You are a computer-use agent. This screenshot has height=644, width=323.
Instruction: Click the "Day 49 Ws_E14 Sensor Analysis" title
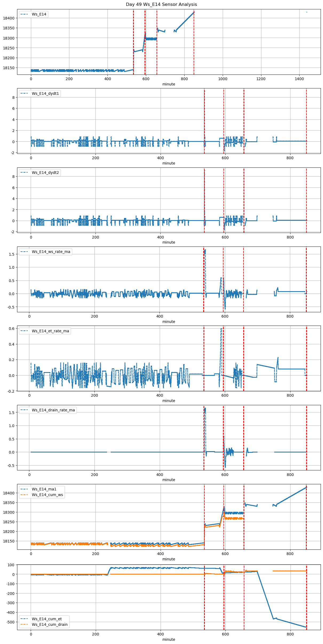(161, 5)
